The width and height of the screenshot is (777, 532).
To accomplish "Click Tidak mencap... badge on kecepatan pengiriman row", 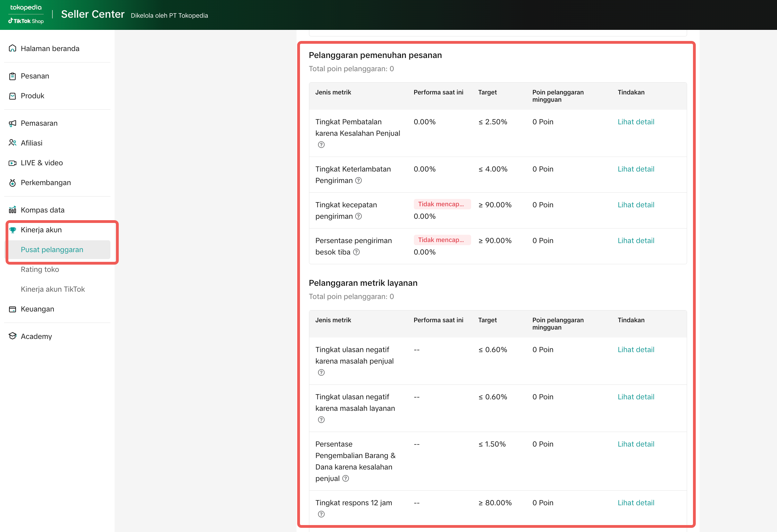I will click(x=442, y=204).
